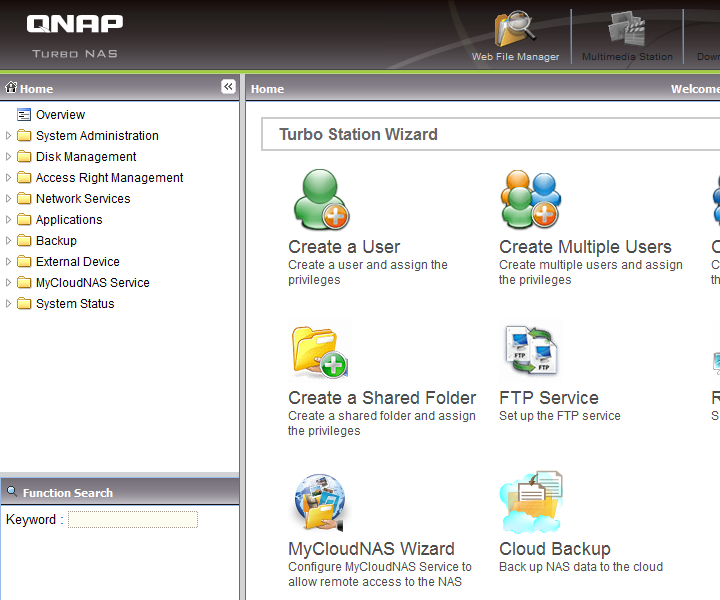Click the Create a User icon
This screenshot has width=720, height=600.
tap(320, 200)
